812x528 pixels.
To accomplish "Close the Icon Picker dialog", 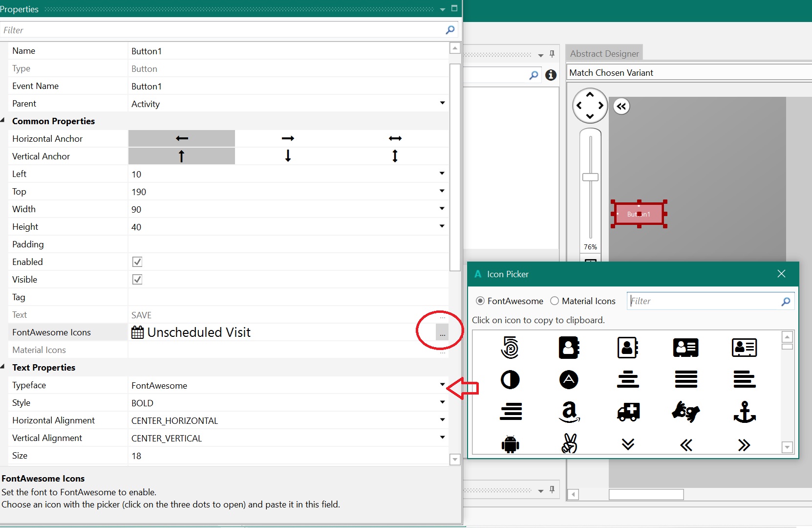I will 781,274.
